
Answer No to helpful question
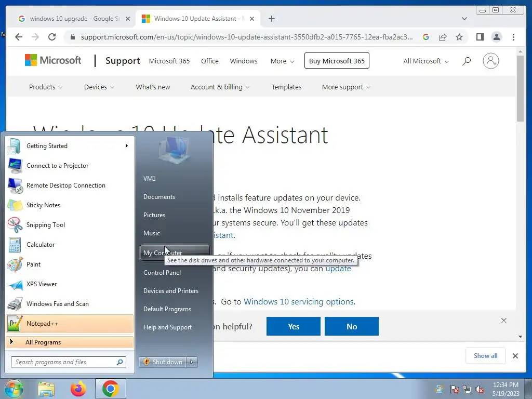[352, 326]
